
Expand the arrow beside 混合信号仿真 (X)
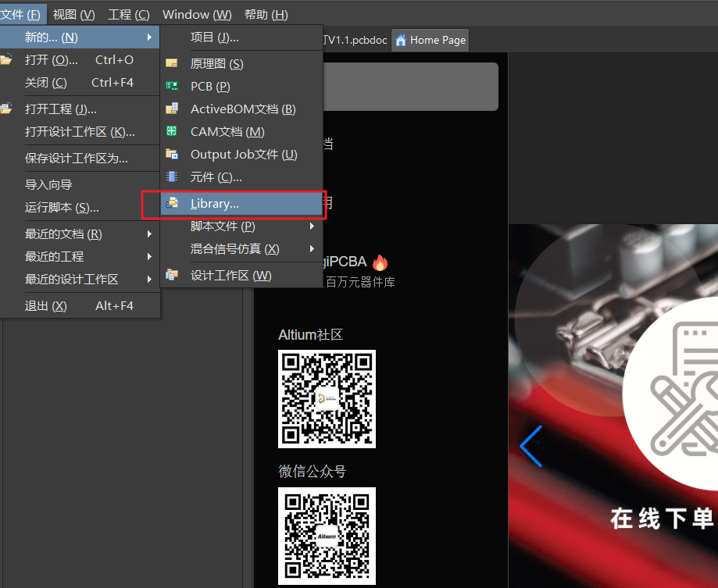(312, 249)
